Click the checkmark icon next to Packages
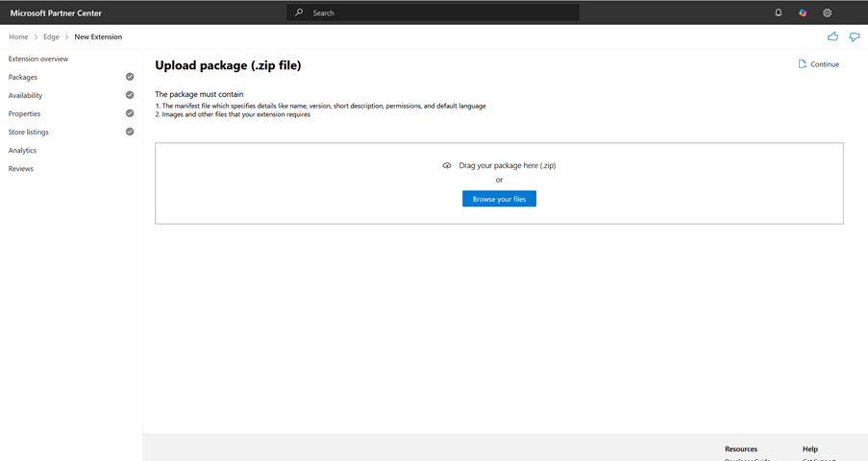 click(x=130, y=77)
